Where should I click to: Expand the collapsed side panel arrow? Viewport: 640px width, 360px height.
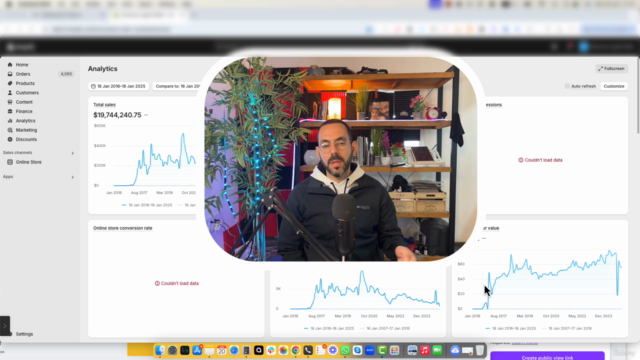tap(5, 326)
